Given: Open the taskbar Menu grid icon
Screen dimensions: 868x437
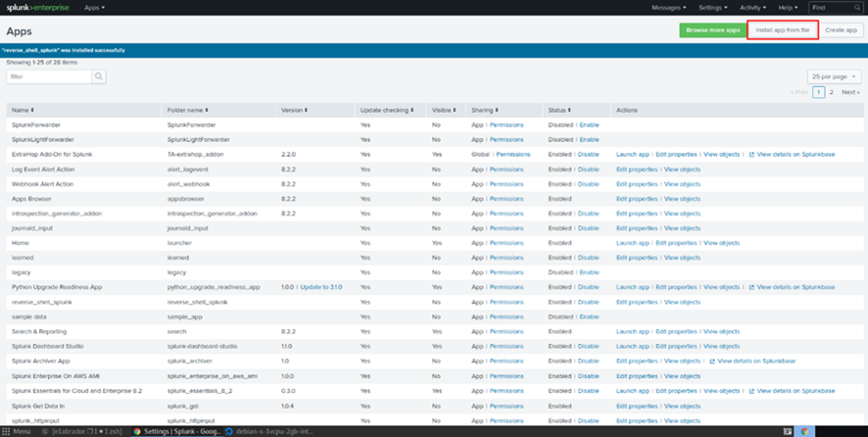Looking at the screenshot, I should (6, 431).
